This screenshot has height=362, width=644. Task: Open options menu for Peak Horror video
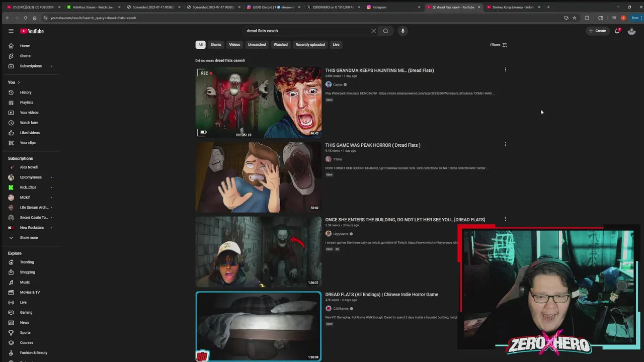pyautogui.click(x=505, y=144)
